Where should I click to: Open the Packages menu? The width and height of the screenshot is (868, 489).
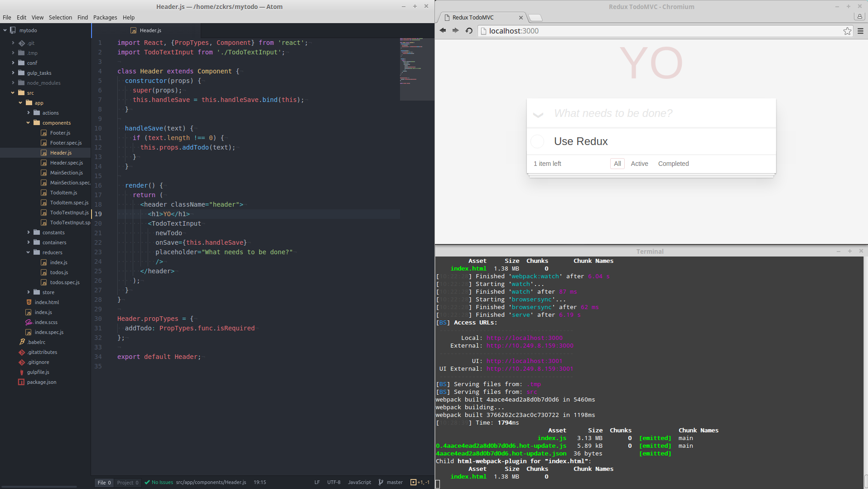(105, 17)
